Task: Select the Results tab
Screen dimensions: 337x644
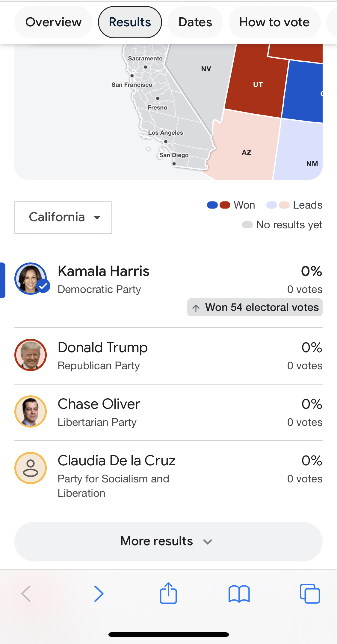Action: point(130,22)
